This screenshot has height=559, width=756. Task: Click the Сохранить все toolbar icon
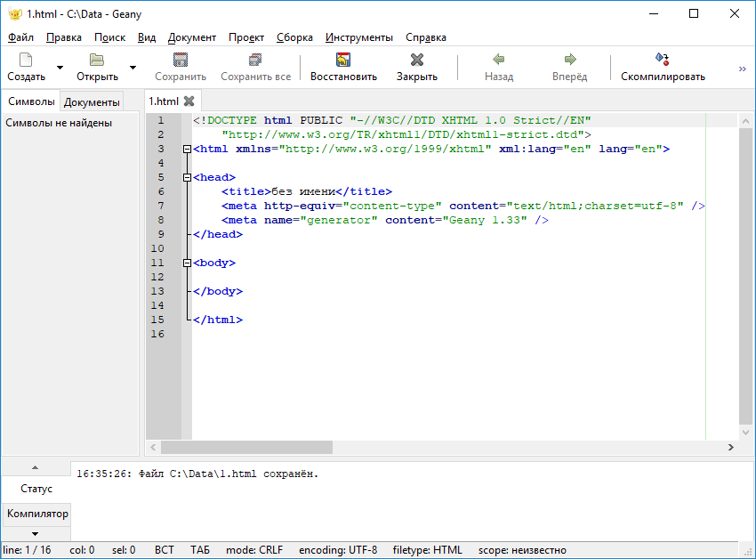(x=255, y=60)
